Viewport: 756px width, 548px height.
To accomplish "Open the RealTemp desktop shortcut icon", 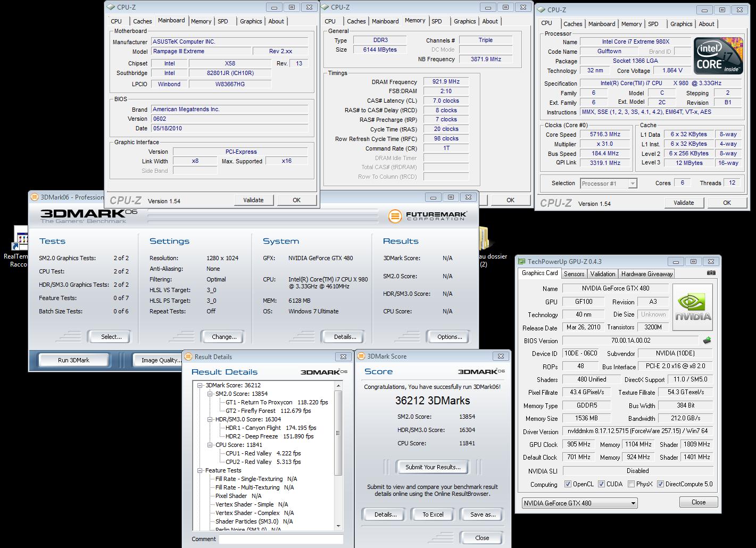I will pos(21,238).
